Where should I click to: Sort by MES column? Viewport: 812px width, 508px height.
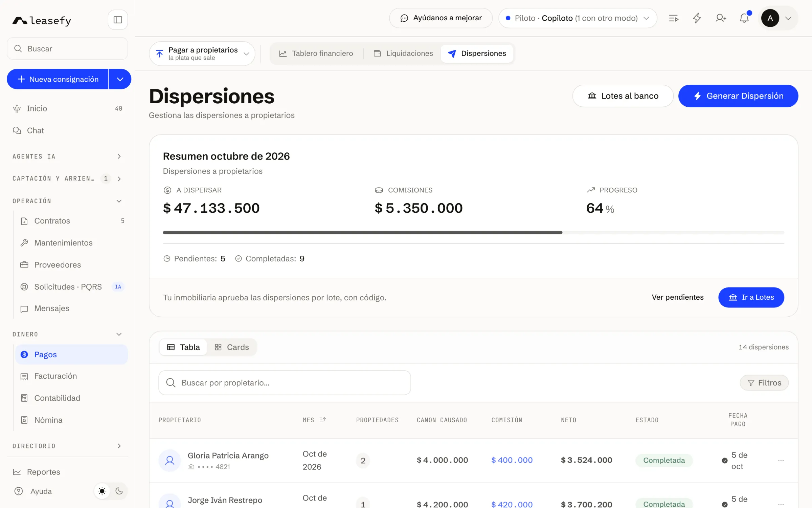coord(314,420)
